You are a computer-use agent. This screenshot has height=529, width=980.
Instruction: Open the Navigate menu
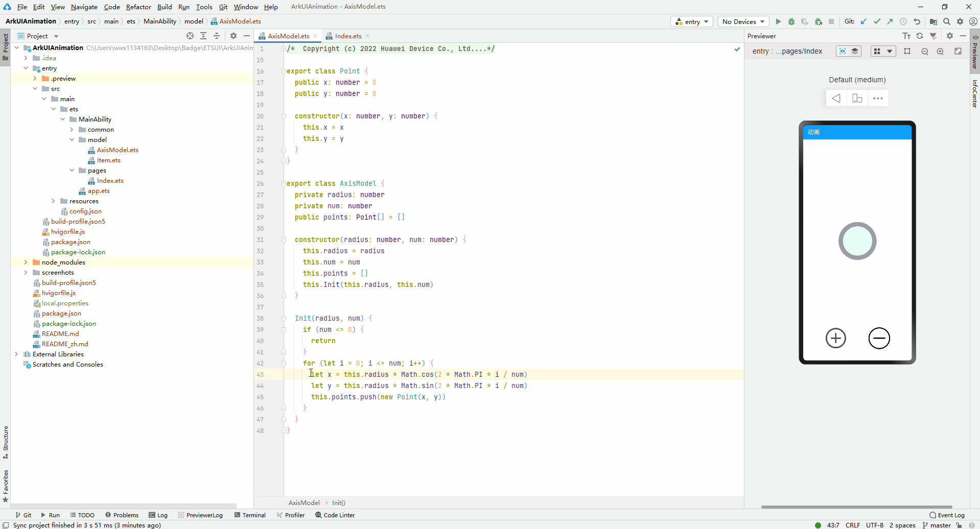[x=84, y=7]
